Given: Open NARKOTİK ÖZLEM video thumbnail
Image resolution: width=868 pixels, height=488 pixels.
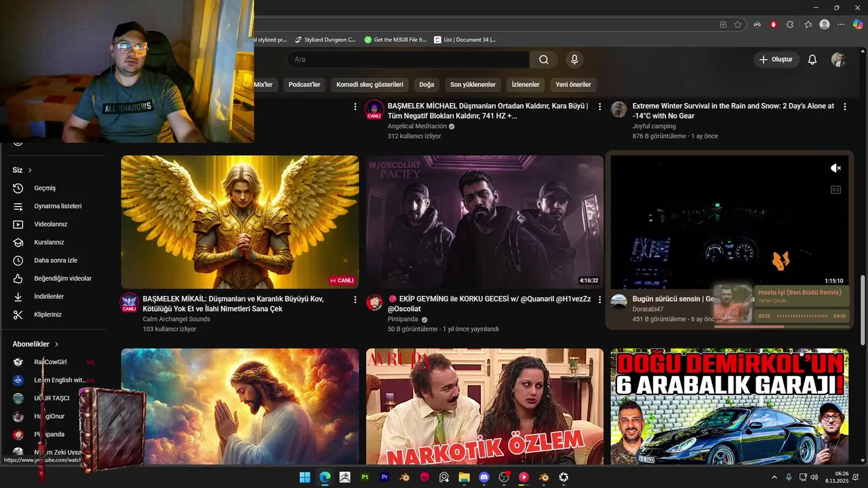Looking at the screenshot, I should tap(485, 407).
